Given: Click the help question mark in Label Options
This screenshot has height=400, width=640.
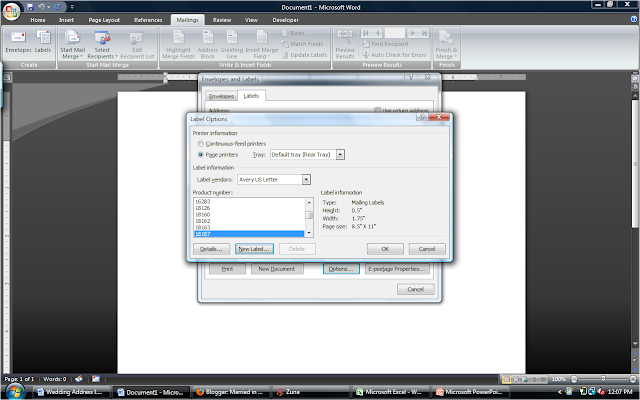Looking at the screenshot, I should [422, 117].
